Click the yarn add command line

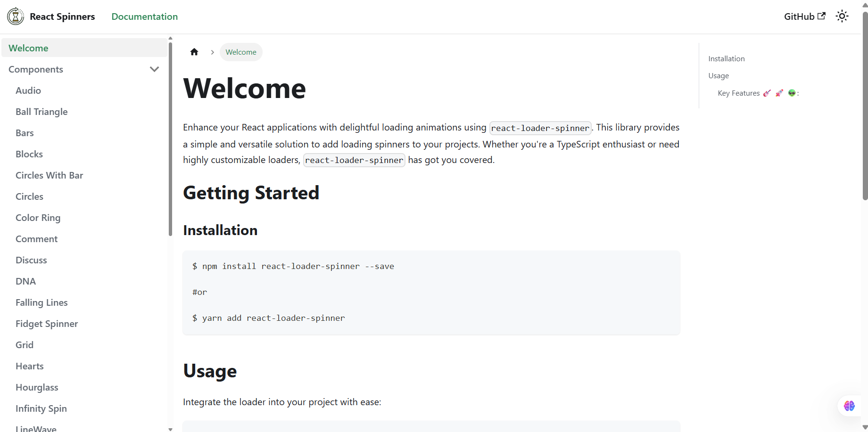click(x=269, y=318)
